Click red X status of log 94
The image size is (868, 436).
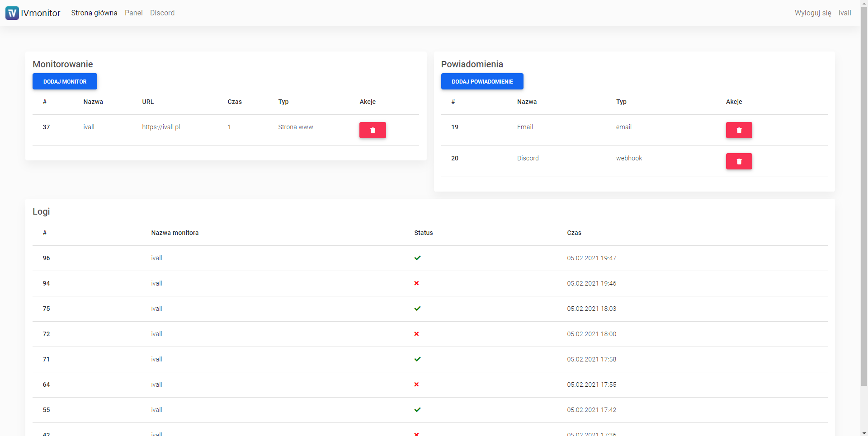[416, 283]
